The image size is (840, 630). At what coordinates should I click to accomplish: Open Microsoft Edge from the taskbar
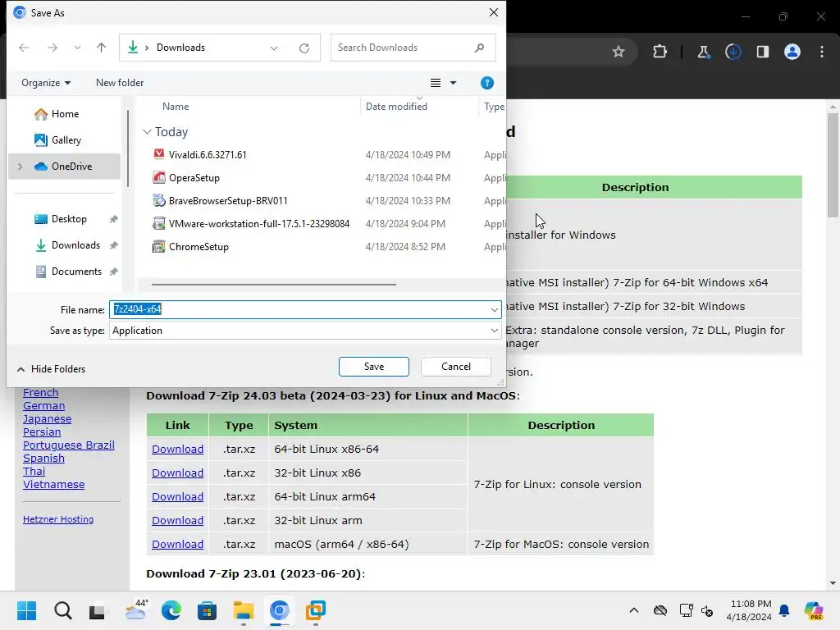(x=171, y=610)
